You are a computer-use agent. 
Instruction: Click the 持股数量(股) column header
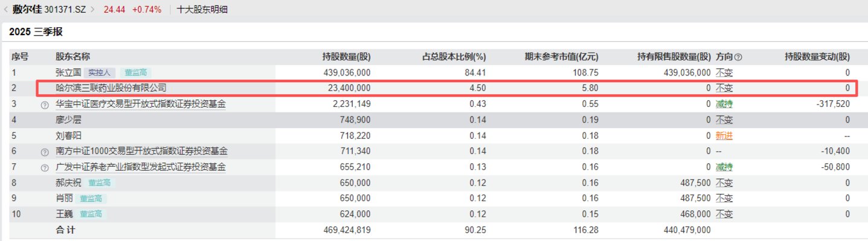(347, 57)
